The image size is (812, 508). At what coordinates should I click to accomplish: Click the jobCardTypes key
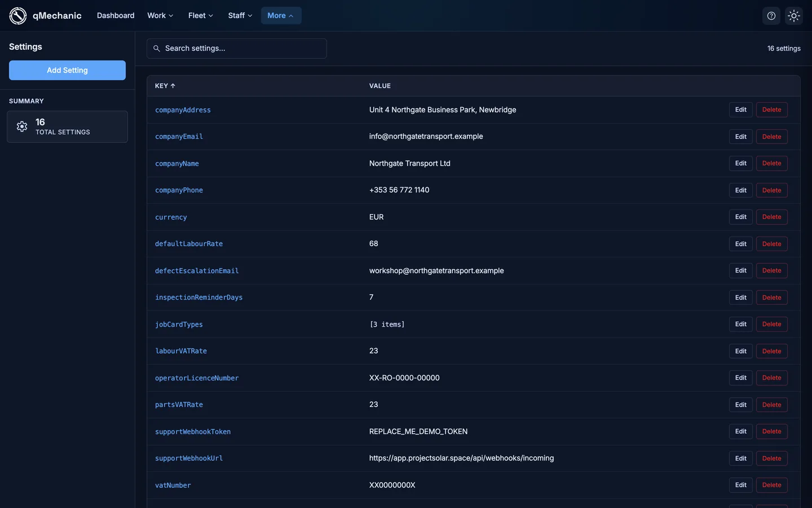click(179, 325)
